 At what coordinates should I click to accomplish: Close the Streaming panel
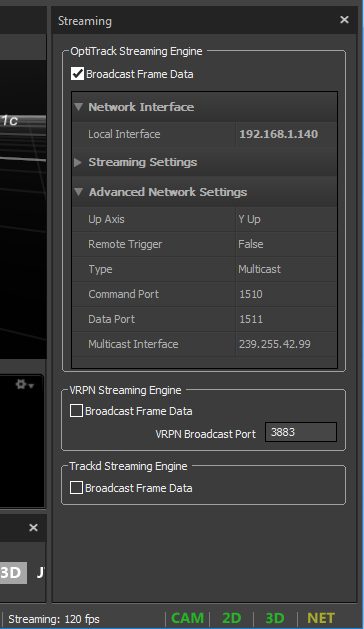344,20
